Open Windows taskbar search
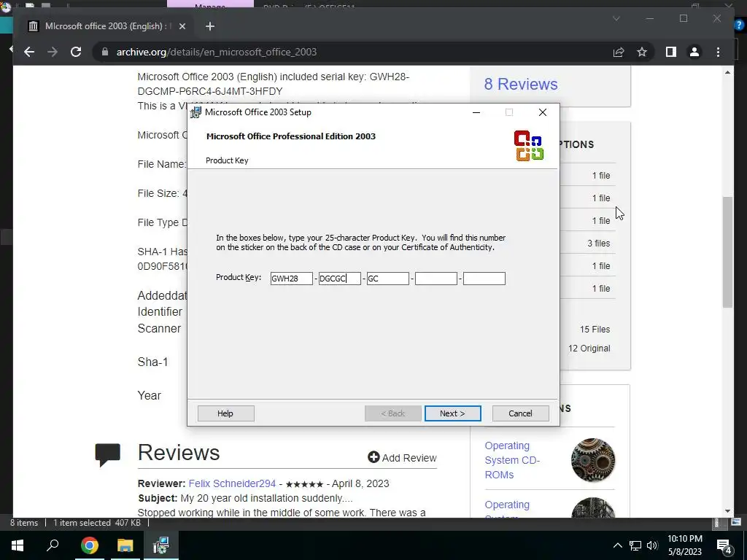747x560 pixels. [x=53, y=545]
